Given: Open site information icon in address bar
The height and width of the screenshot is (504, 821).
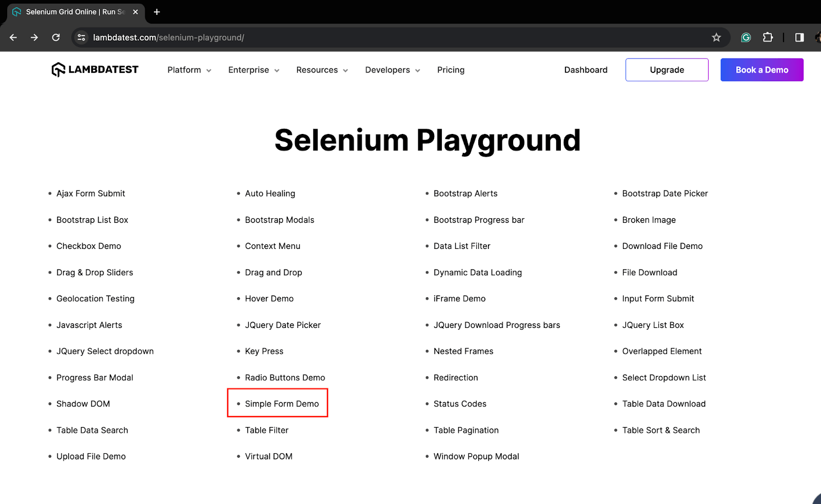Looking at the screenshot, I should (x=82, y=37).
